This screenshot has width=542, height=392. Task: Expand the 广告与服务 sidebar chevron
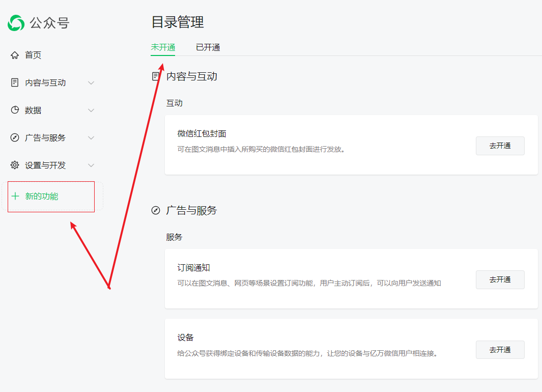[91, 137]
